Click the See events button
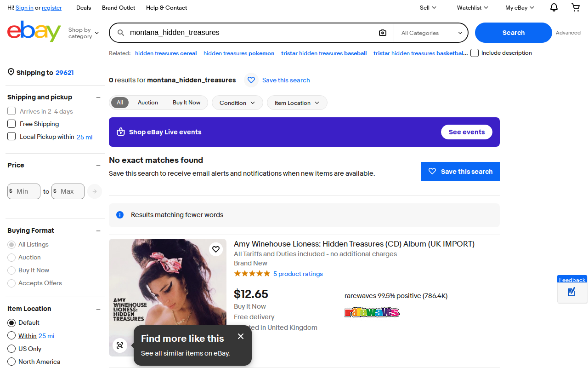 467,132
